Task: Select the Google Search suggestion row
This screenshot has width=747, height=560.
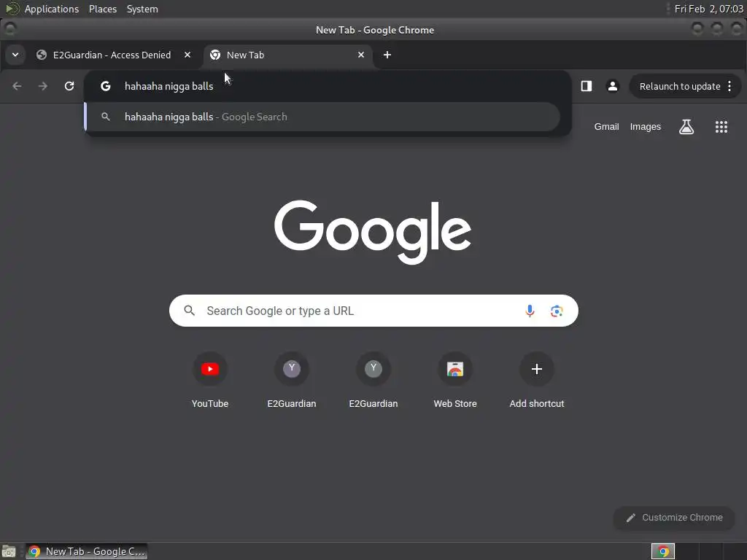Action: click(x=322, y=117)
